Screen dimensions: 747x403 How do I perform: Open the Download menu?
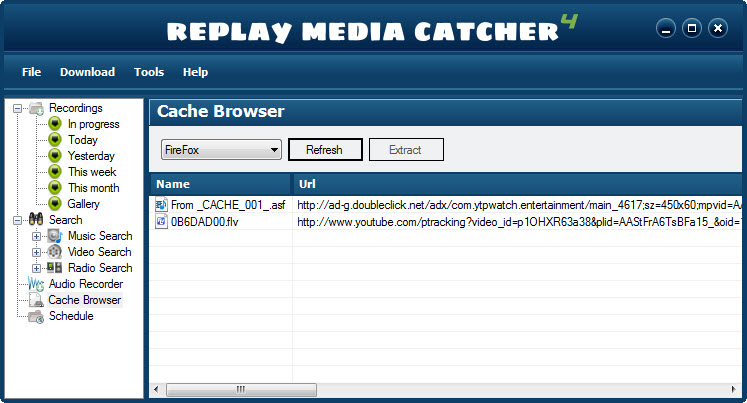87,72
